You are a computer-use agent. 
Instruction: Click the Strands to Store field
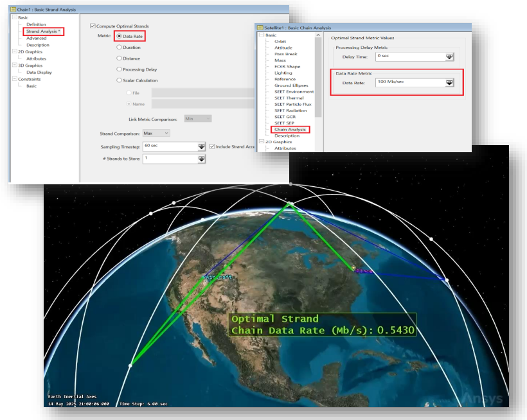tap(170, 159)
